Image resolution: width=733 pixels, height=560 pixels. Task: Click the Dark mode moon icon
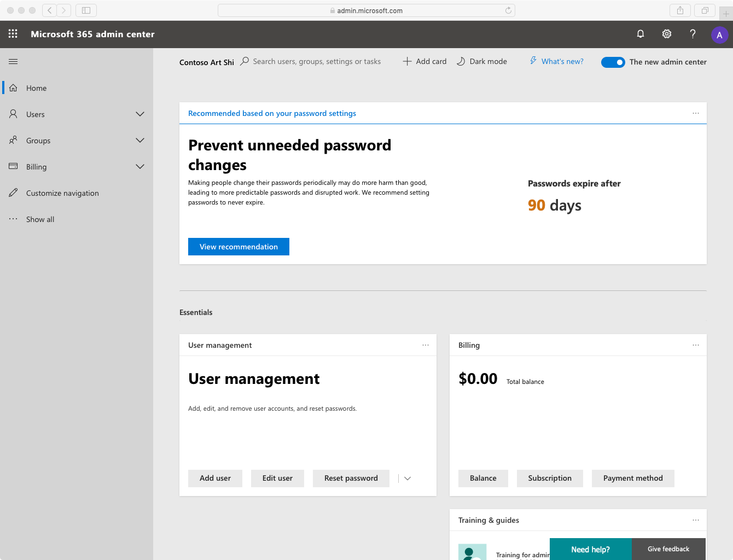[461, 61]
